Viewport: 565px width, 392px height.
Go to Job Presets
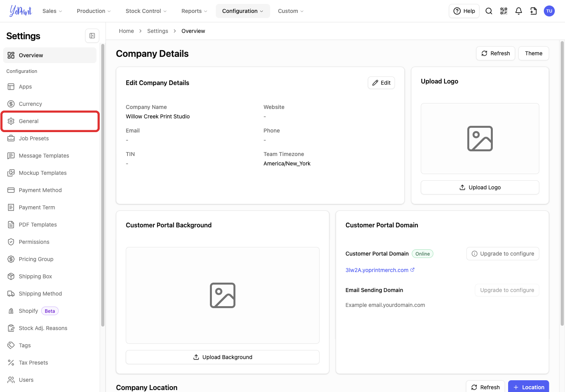click(50, 138)
